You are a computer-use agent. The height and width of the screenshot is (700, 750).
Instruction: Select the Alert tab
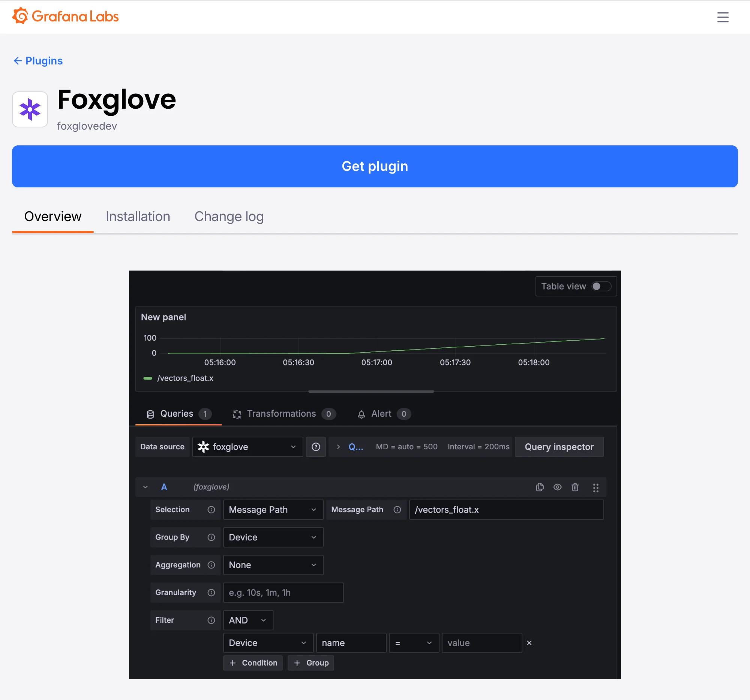tap(384, 414)
